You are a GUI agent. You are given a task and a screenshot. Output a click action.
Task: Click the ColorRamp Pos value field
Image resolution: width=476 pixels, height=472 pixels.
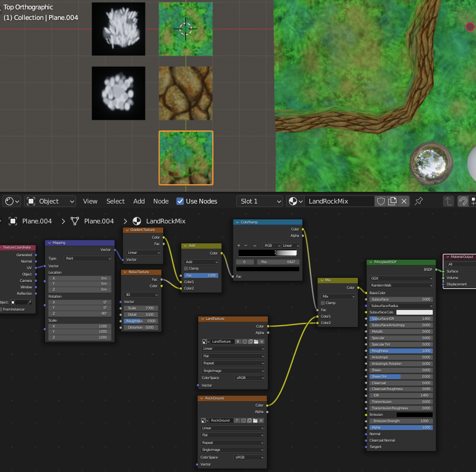(278, 262)
